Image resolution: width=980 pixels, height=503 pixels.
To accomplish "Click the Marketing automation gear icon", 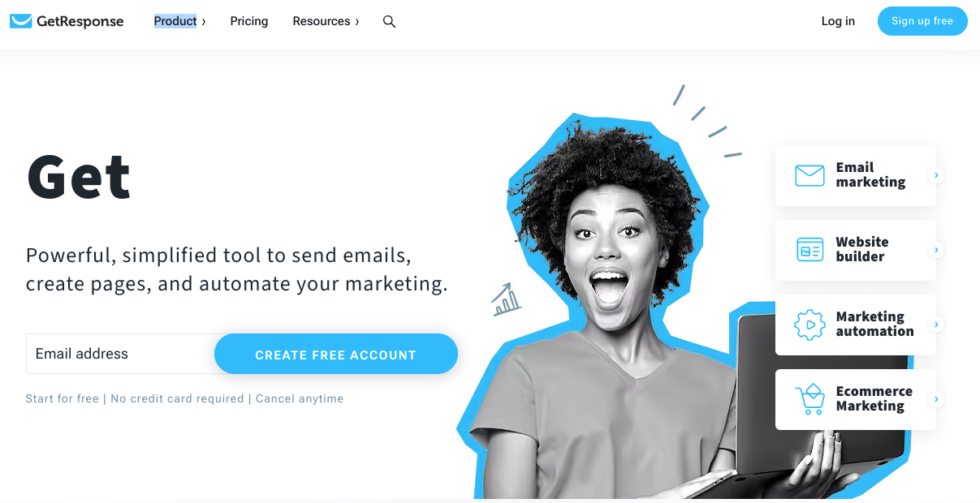I will pos(809,325).
